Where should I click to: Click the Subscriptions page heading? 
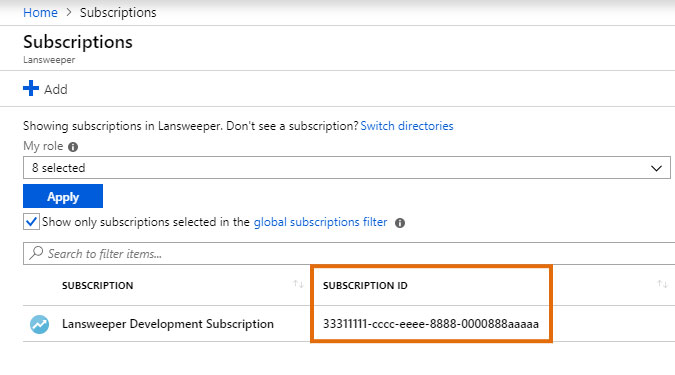78,42
